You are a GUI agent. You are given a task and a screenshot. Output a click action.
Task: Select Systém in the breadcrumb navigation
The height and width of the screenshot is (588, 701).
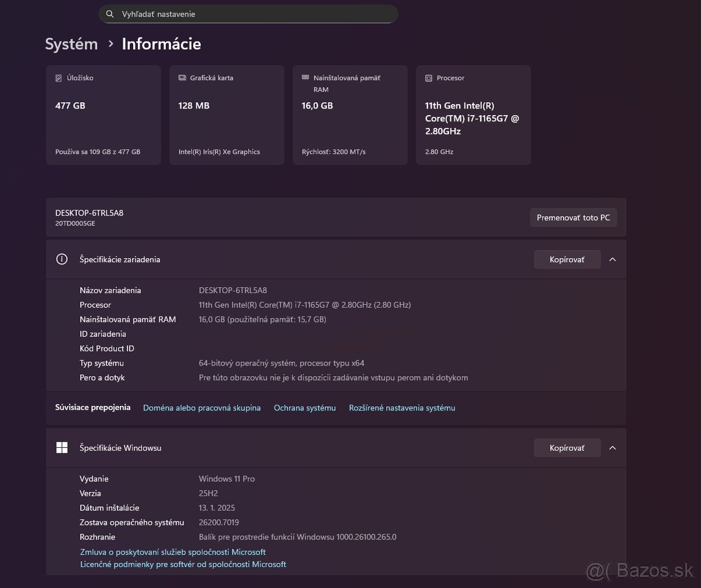point(71,44)
